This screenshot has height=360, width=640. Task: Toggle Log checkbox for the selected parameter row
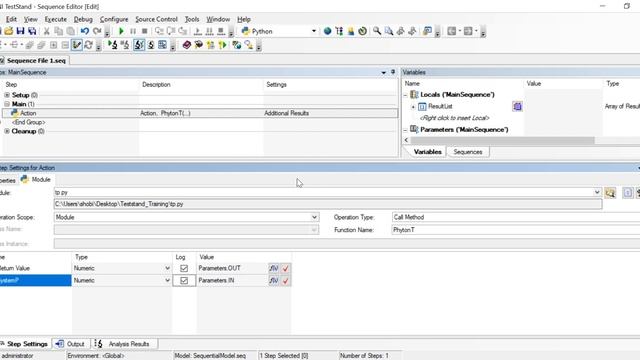coord(184,280)
